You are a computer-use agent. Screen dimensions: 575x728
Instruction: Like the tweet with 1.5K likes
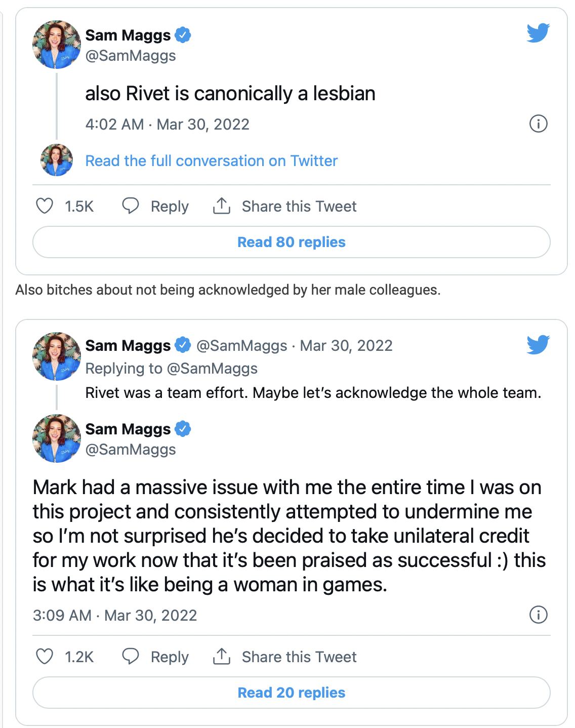pos(45,206)
